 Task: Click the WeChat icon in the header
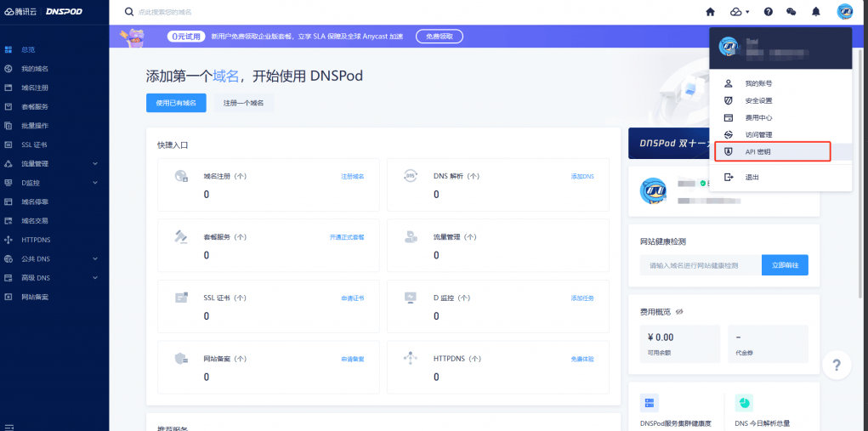[x=791, y=12]
